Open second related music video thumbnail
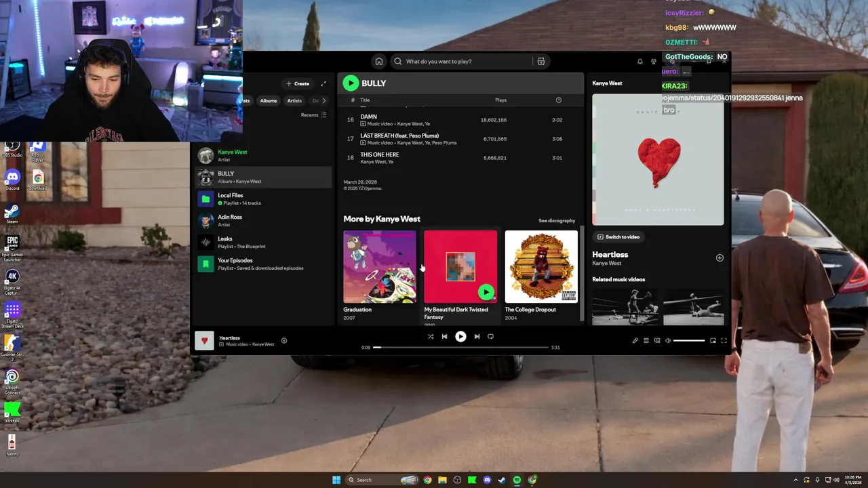The image size is (868, 488). [694, 307]
